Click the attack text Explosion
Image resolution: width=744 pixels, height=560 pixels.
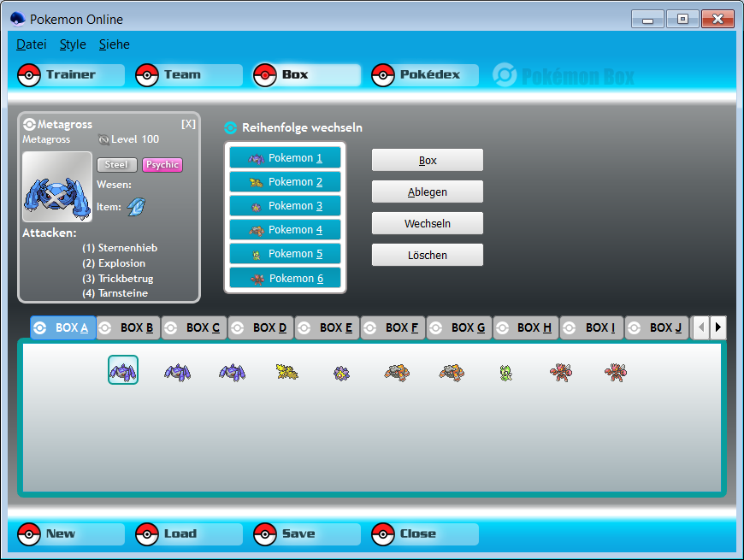(121, 263)
